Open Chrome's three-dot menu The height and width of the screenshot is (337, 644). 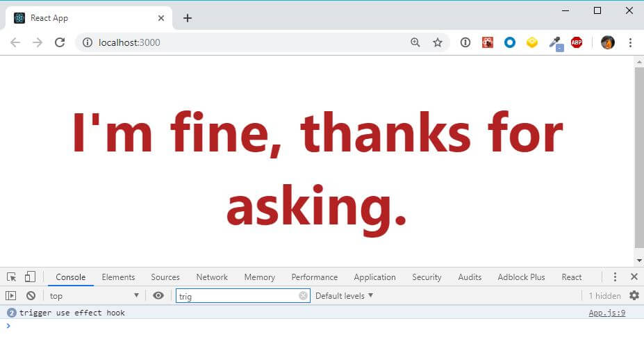click(x=630, y=42)
